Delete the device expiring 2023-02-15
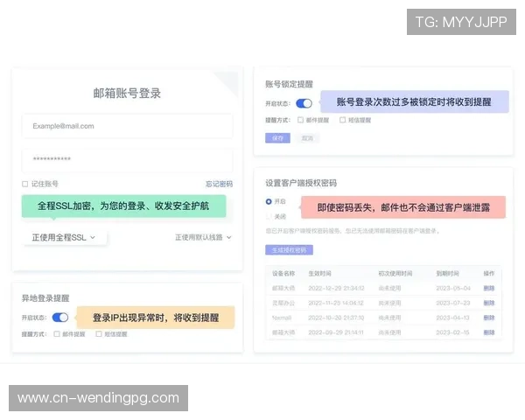This screenshot has height=420, width=525. 489,332
